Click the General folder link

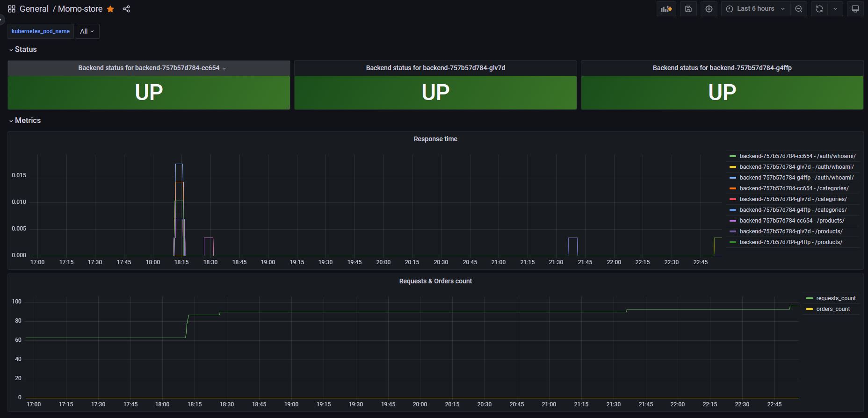pyautogui.click(x=34, y=9)
